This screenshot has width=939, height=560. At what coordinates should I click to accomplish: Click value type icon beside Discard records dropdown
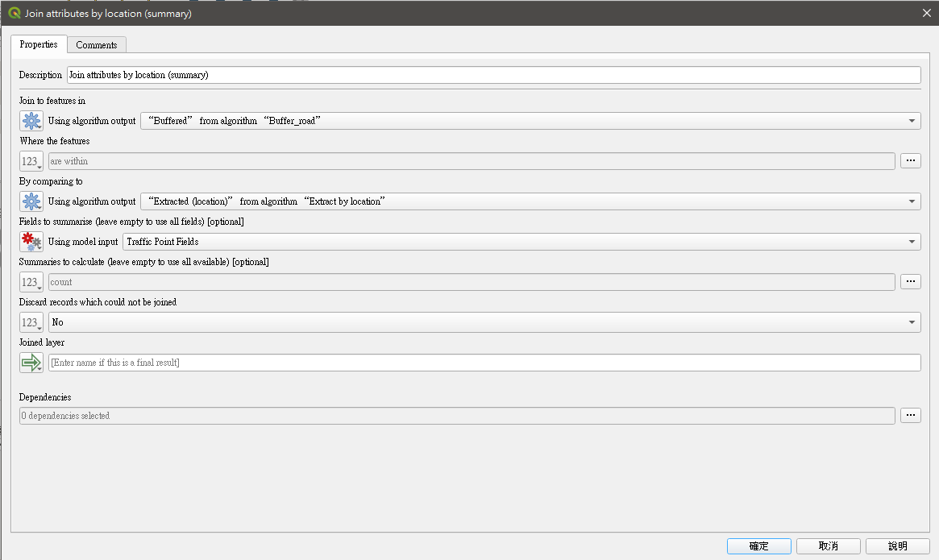tap(31, 322)
